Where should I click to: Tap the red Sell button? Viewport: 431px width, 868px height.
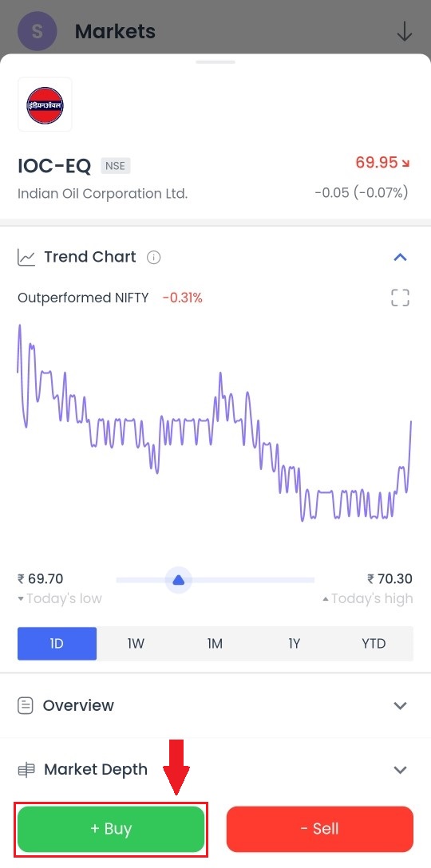pyautogui.click(x=319, y=829)
